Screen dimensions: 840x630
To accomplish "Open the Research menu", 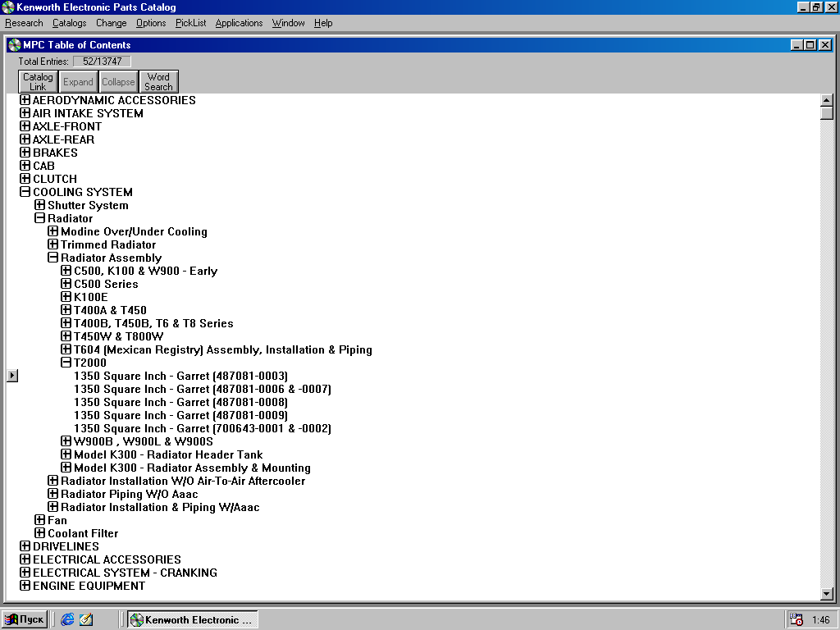I will [x=24, y=23].
